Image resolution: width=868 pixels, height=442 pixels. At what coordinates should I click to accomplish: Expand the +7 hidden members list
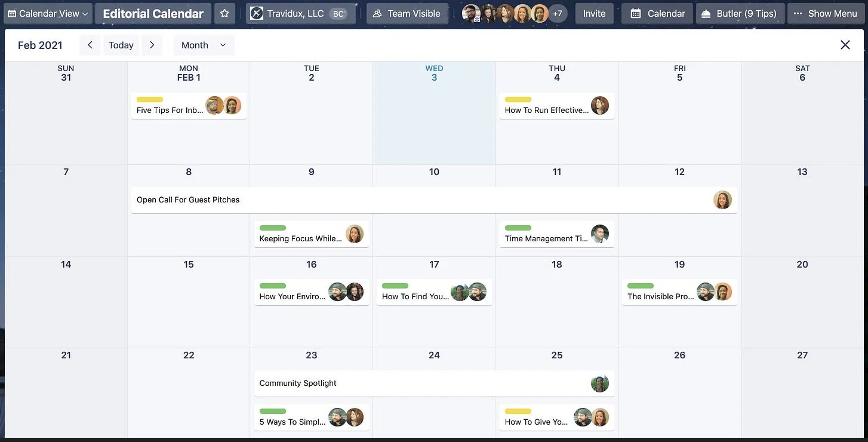[x=558, y=13]
